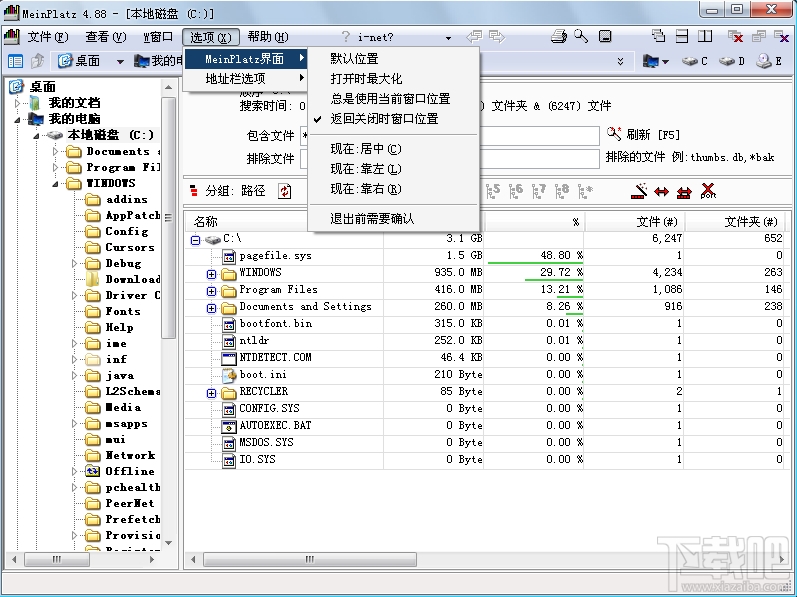
Task: Collapse the C:\ root node in list
Action: pyautogui.click(x=195, y=240)
